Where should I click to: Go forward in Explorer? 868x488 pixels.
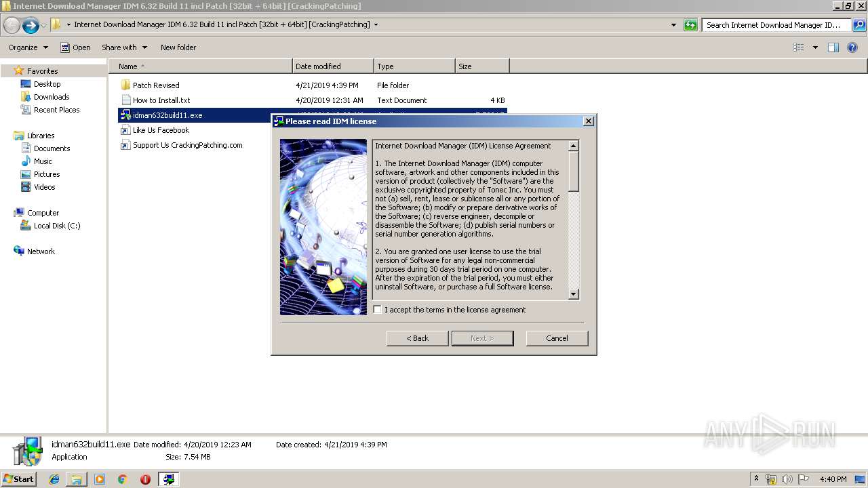coord(31,26)
